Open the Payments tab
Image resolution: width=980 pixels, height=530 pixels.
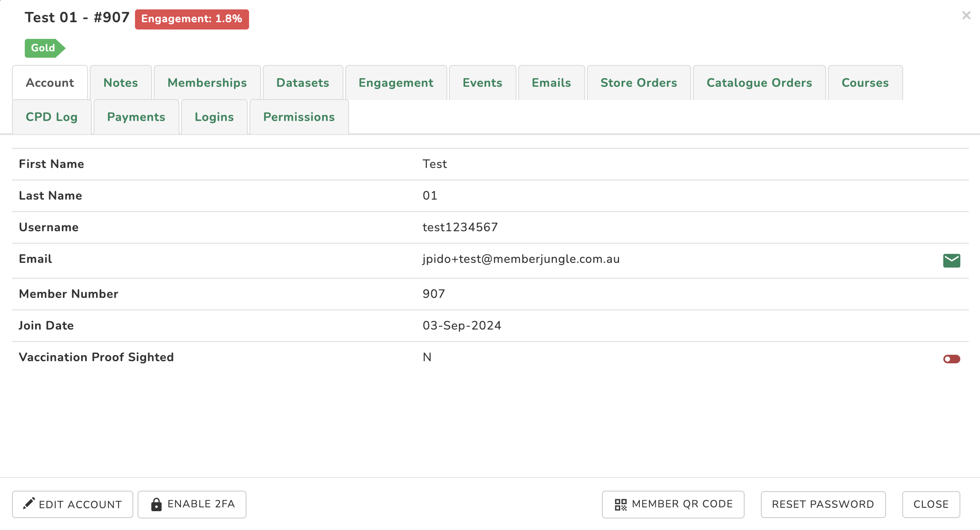coord(136,117)
